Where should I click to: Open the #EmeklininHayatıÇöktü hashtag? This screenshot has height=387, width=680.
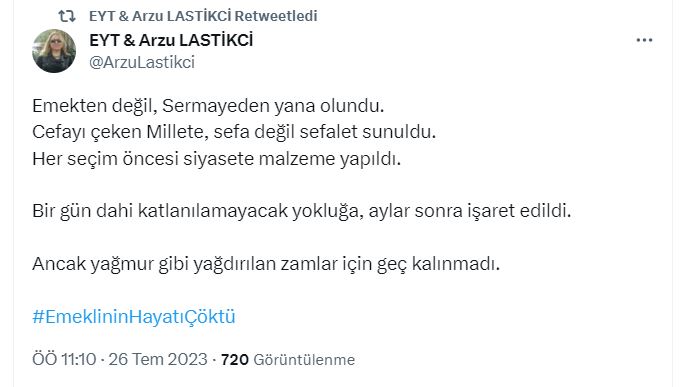click(134, 317)
